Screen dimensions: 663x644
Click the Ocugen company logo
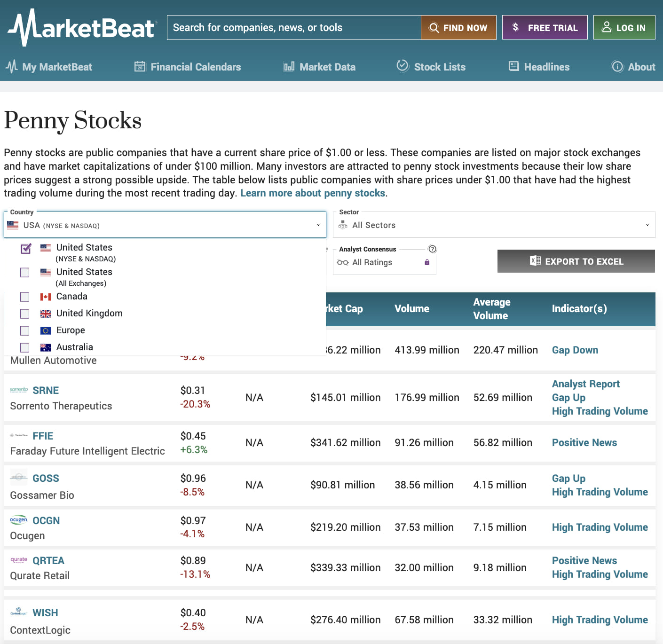pyautogui.click(x=19, y=520)
